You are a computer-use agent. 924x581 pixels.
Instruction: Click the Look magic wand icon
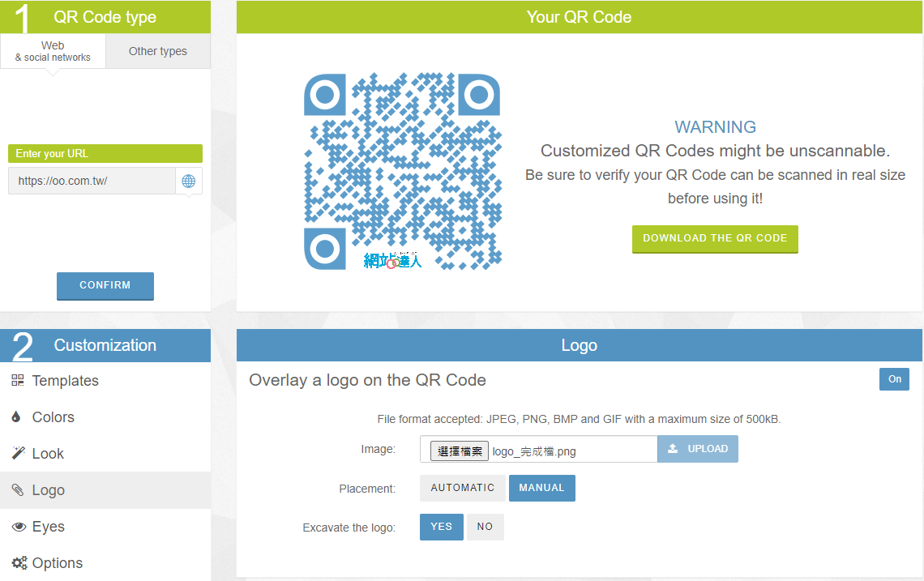pos(19,453)
